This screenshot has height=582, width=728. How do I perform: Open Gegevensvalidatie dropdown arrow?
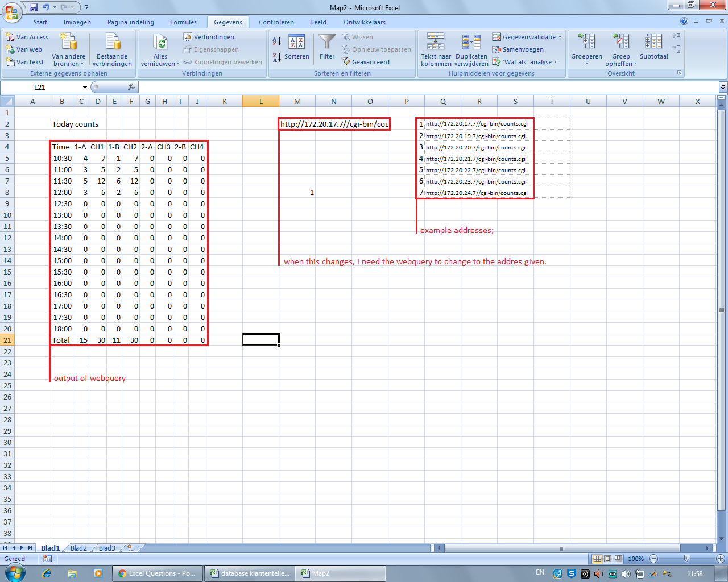(560, 37)
